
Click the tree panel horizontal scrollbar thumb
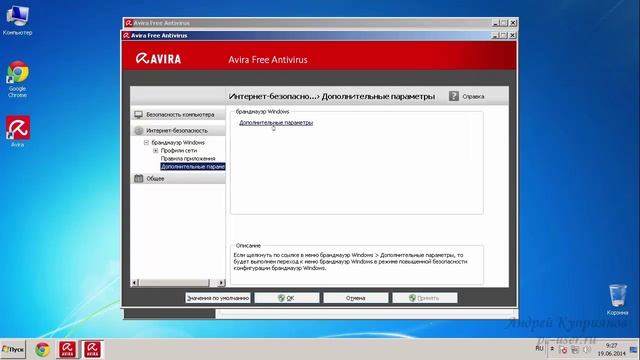[x=174, y=282]
